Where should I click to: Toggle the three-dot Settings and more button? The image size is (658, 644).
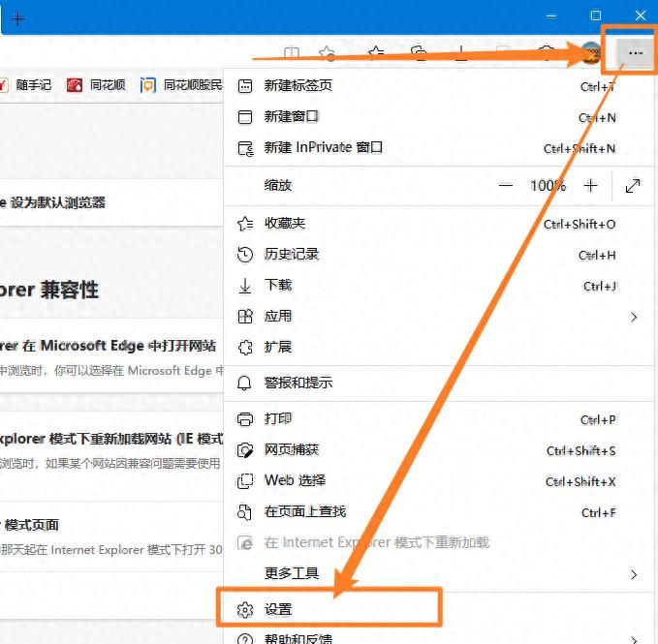636,53
